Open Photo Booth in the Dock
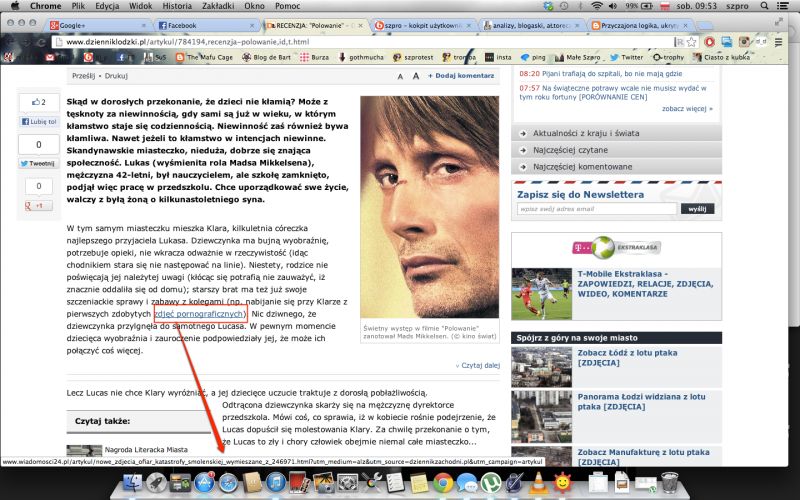Image resolution: width=800 pixels, height=500 pixels. [x=300, y=483]
